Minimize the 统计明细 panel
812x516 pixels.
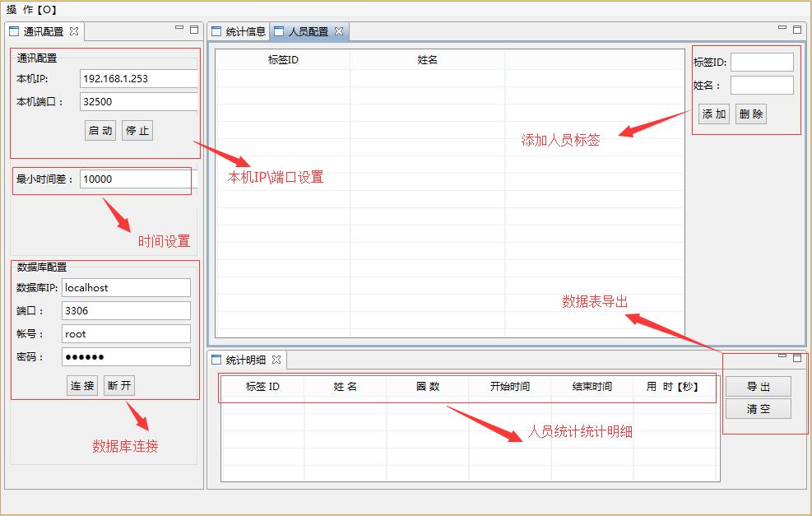point(782,356)
